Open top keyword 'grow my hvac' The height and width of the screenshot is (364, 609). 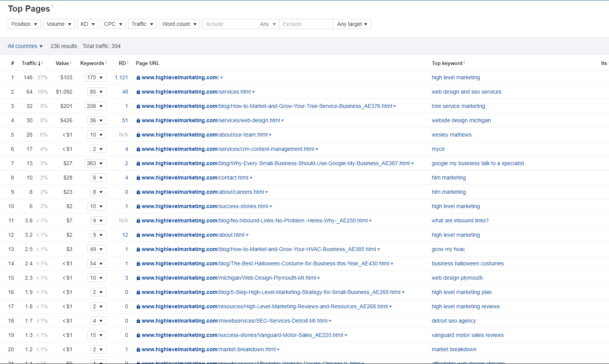click(x=448, y=249)
